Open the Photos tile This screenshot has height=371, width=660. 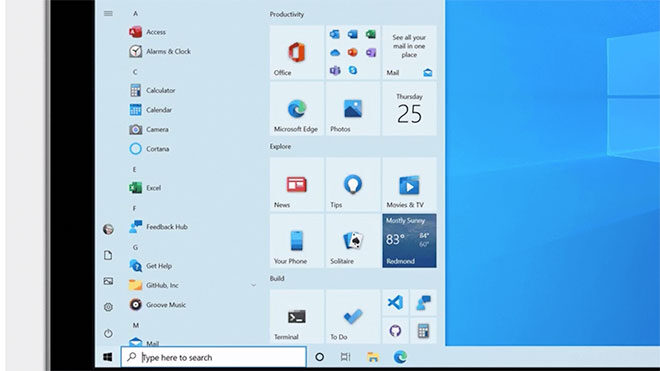tap(353, 109)
